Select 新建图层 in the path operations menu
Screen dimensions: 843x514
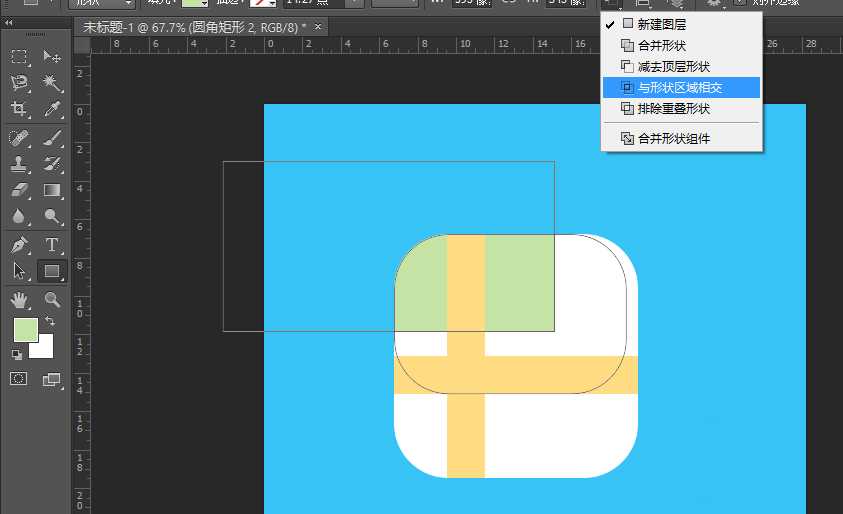tap(662, 24)
